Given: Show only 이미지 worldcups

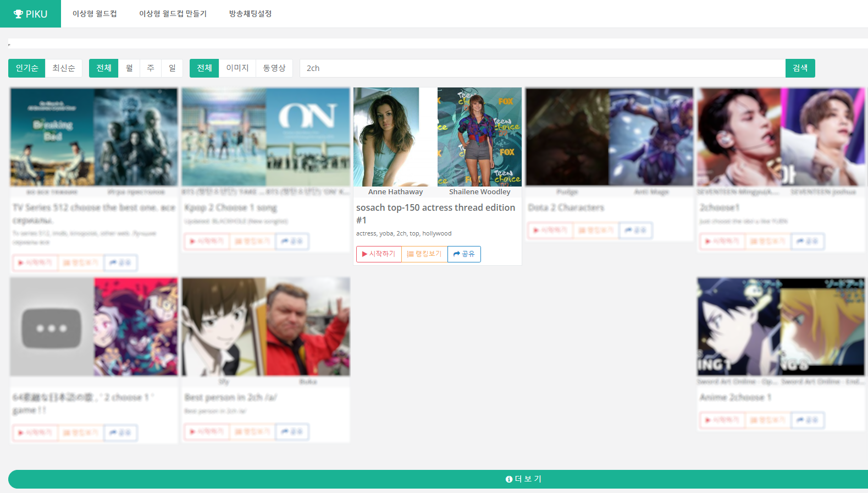Looking at the screenshot, I should [x=237, y=68].
